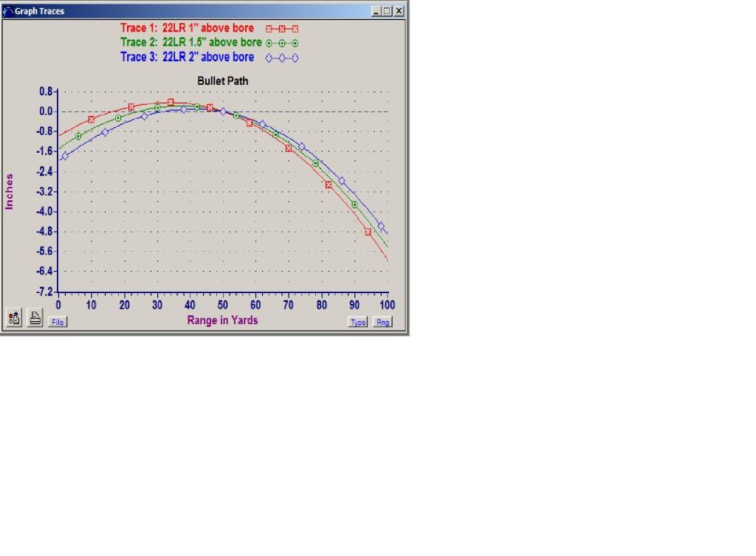This screenshot has height=556, width=756.
Task: Click the first blue diamond on Trace 3
Action: click(65, 156)
